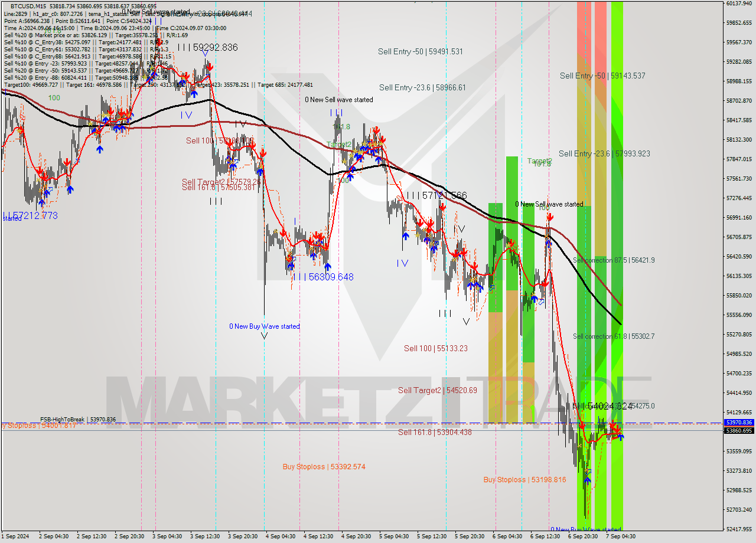Click '0 New Sell wave started' label near 6 Sep 12:30

point(549,204)
